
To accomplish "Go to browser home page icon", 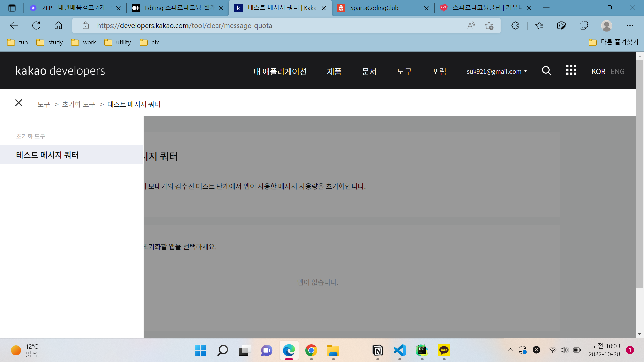I will 58,25.
